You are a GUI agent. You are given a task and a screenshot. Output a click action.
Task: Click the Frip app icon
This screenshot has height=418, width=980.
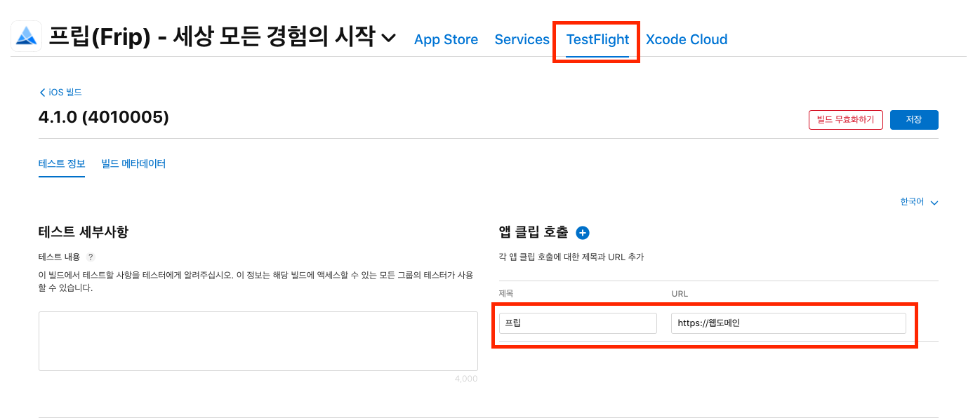pyautogui.click(x=26, y=36)
